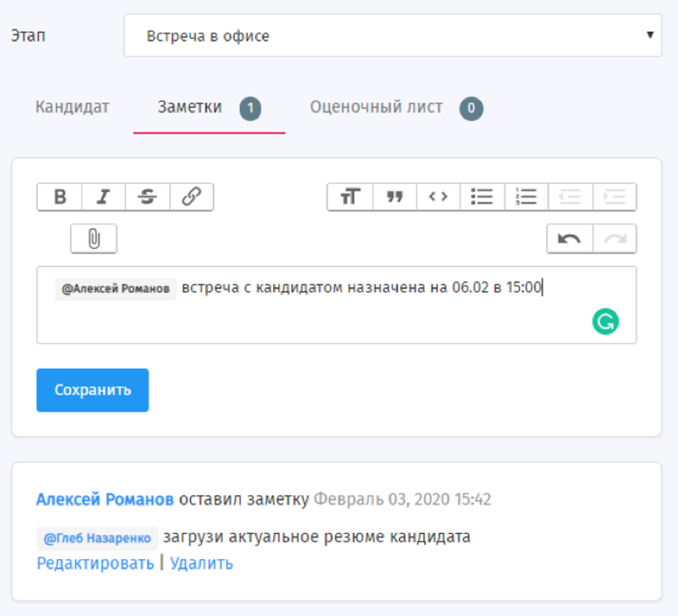678x616 pixels.
Task: Decrease indent level of the list
Action: (570, 197)
